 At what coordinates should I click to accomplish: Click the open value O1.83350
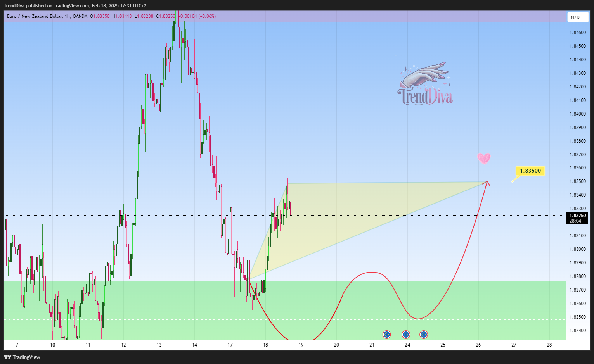tap(100, 16)
